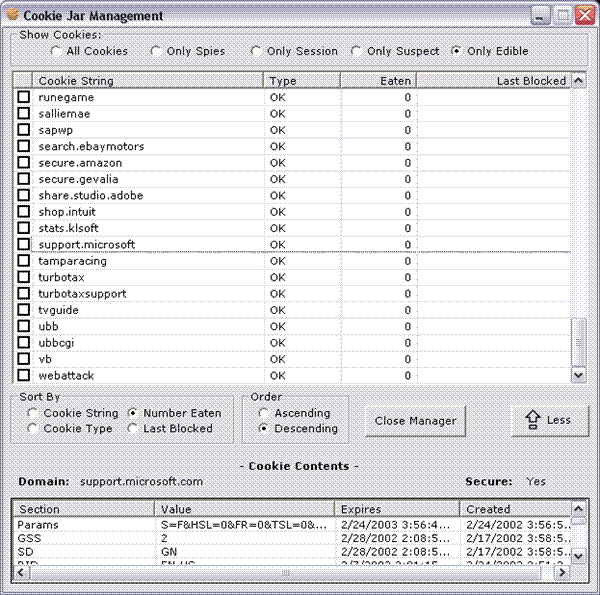
Task: Close the Cookie Jar Management window
Action: click(x=585, y=15)
